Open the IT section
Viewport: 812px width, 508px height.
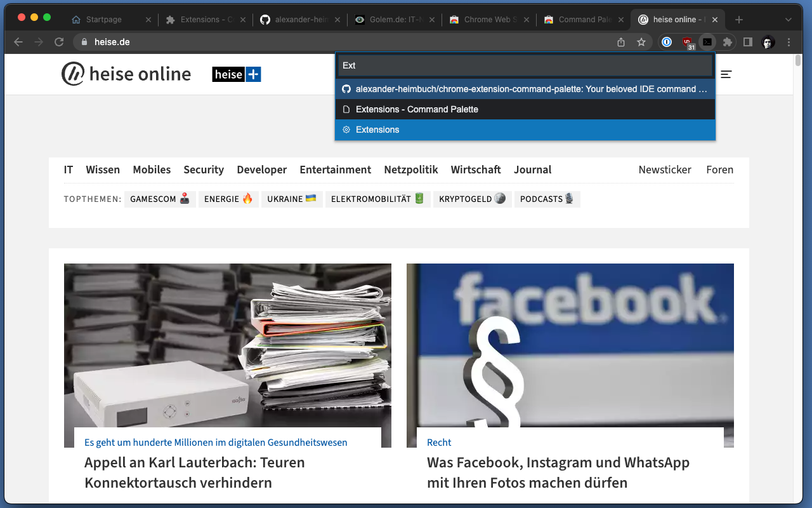[69, 170]
